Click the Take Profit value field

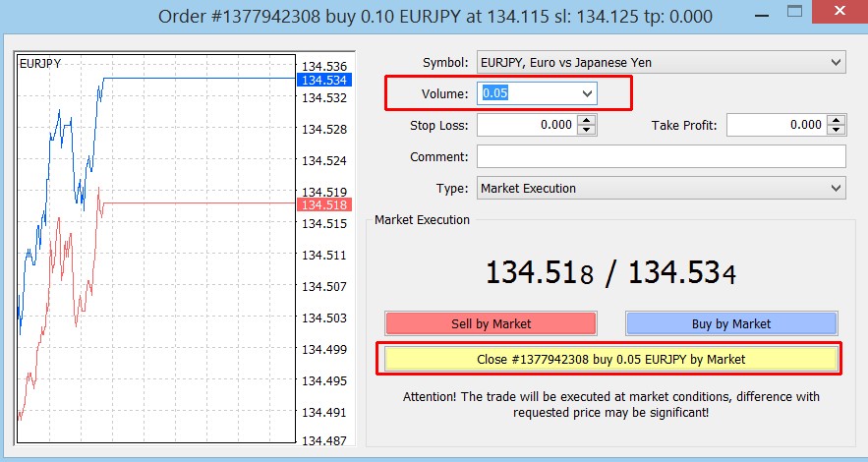click(777, 125)
